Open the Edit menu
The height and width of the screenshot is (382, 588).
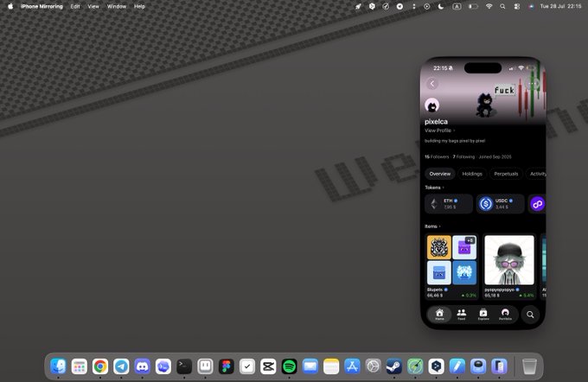(x=75, y=6)
